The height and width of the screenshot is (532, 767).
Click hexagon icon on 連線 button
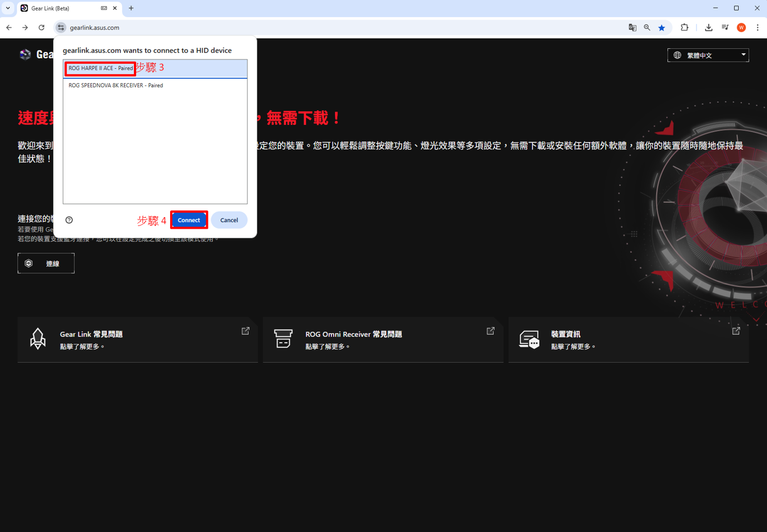click(29, 263)
